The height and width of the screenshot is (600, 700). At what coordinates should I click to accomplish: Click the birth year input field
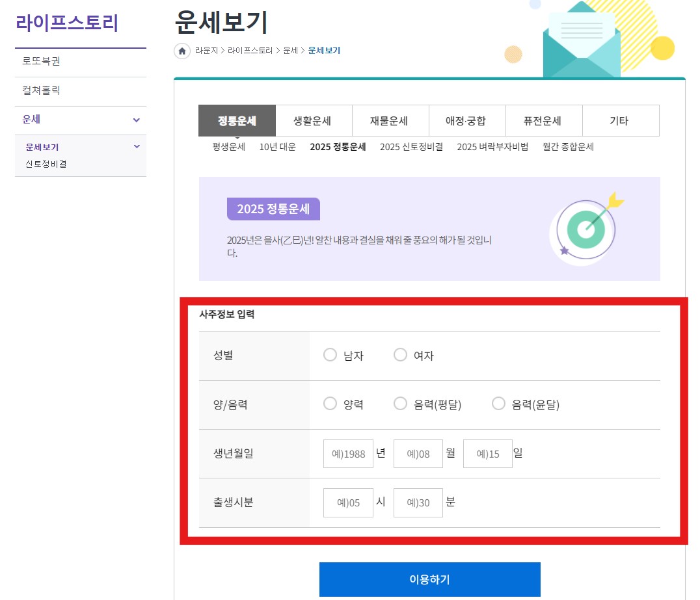(348, 453)
